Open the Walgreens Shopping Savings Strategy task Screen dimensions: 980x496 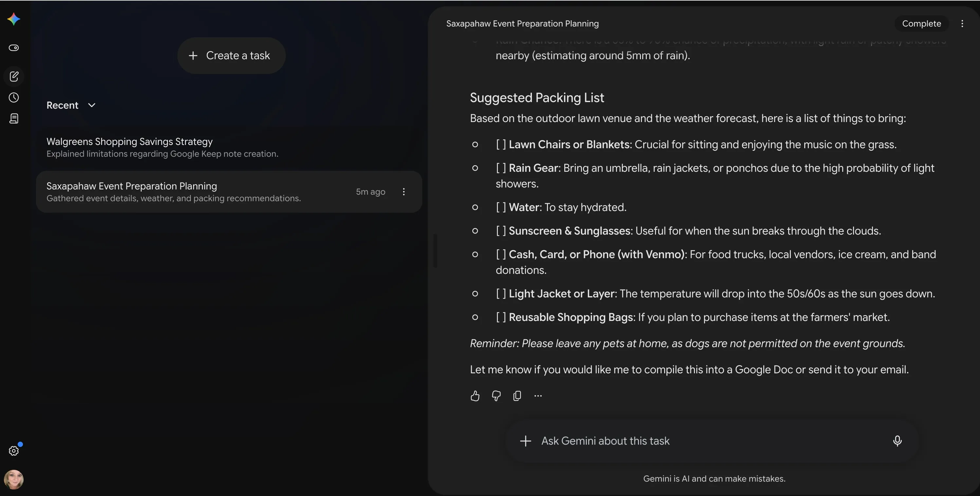[x=229, y=148]
